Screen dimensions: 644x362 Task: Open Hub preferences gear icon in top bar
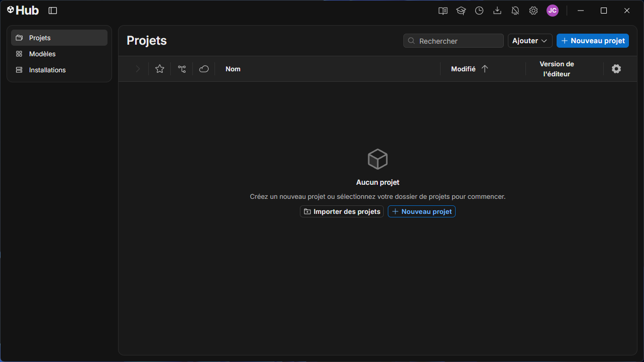click(533, 11)
